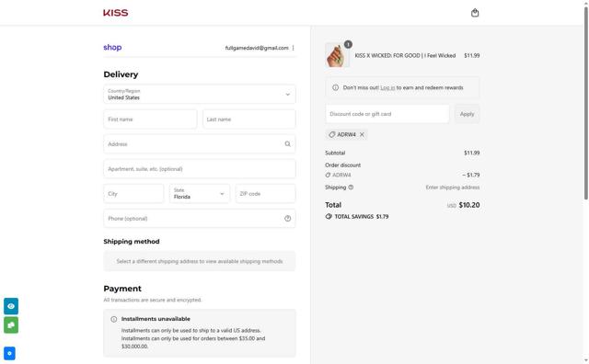
Task: Click the Installments unavailable heading
Action: click(x=156, y=319)
